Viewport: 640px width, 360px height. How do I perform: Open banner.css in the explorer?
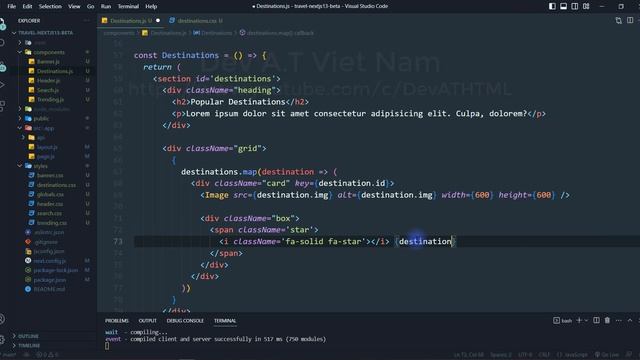[50, 175]
